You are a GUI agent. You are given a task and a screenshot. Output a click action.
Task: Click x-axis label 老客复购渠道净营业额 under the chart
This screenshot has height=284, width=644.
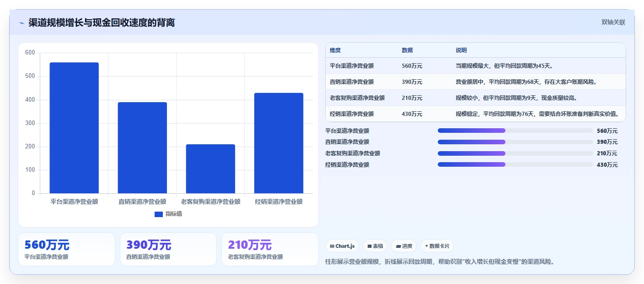click(210, 202)
